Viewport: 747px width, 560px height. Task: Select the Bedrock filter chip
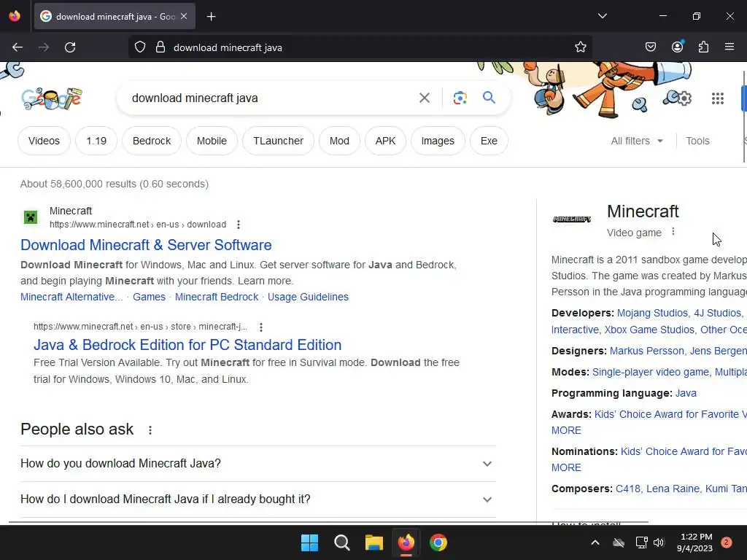click(x=152, y=141)
